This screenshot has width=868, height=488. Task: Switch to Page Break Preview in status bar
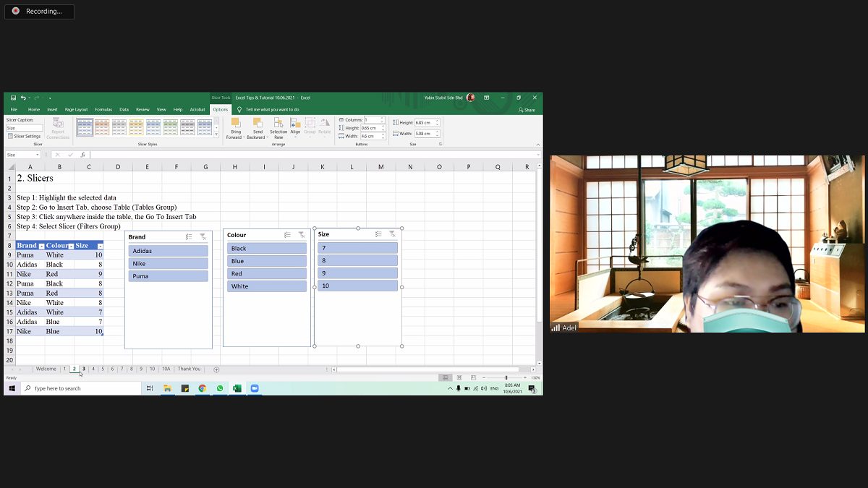473,377
